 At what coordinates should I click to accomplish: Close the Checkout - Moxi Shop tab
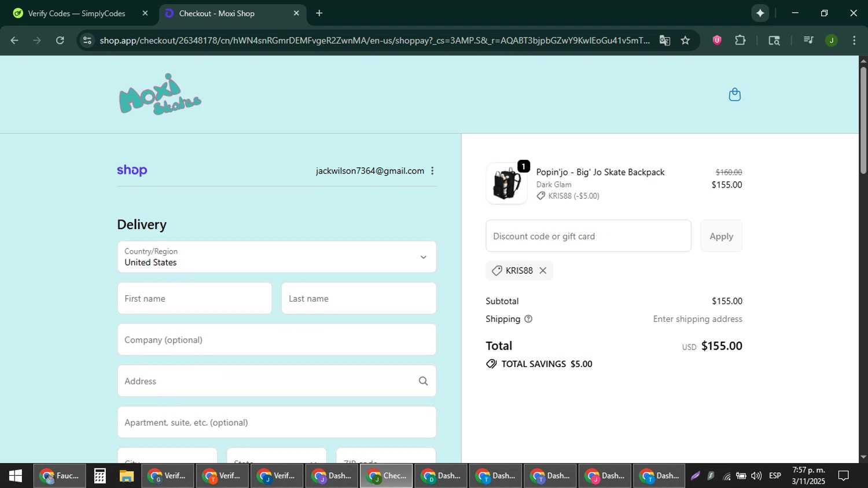pyautogui.click(x=296, y=13)
